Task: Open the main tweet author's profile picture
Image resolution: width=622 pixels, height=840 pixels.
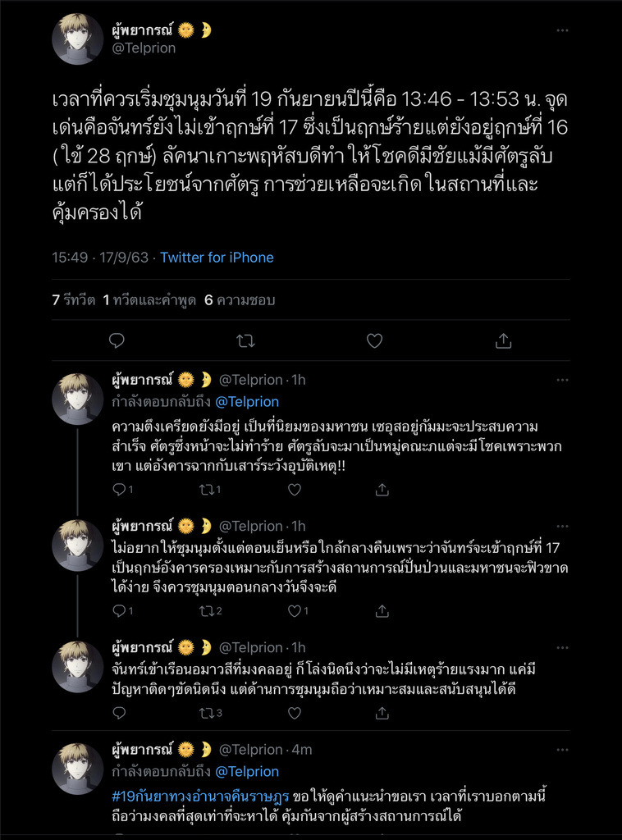Action: 77,39
